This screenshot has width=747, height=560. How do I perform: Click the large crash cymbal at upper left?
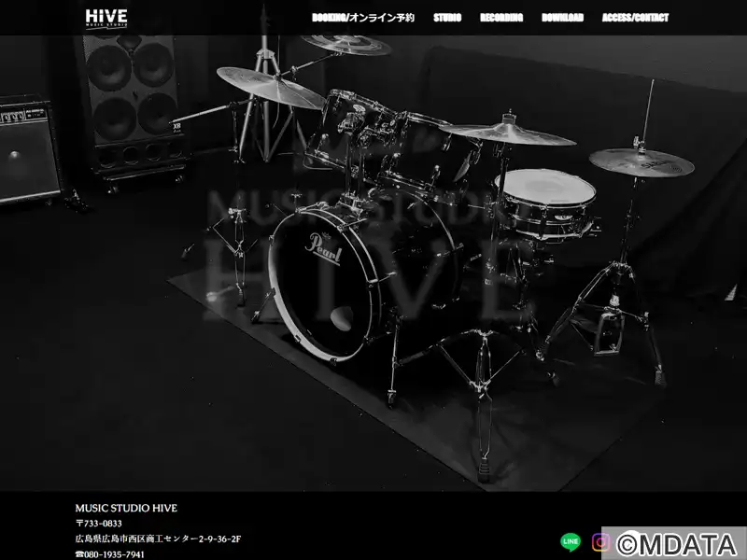(271, 87)
